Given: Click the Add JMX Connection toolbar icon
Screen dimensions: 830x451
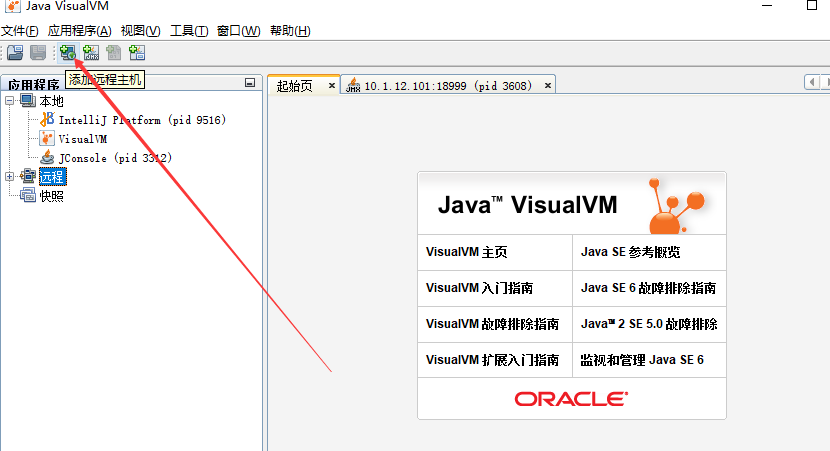Looking at the screenshot, I should click(x=91, y=52).
